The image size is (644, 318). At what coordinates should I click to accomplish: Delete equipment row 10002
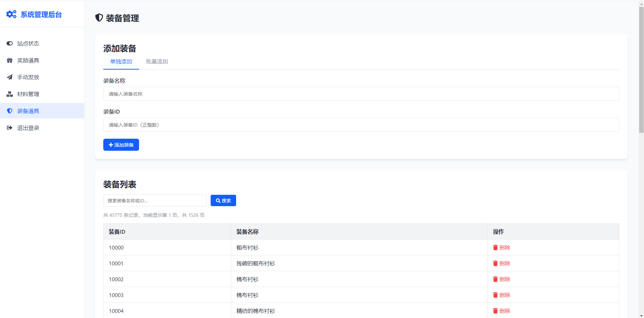pyautogui.click(x=502, y=279)
